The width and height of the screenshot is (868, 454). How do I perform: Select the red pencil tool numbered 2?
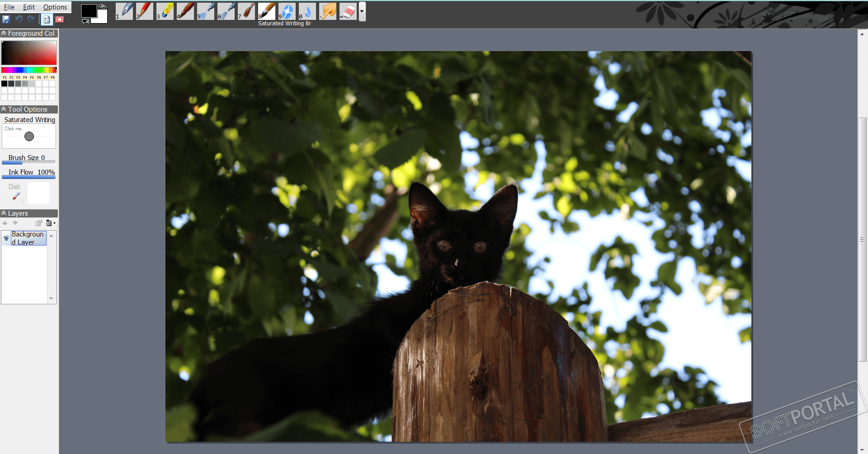point(145,11)
